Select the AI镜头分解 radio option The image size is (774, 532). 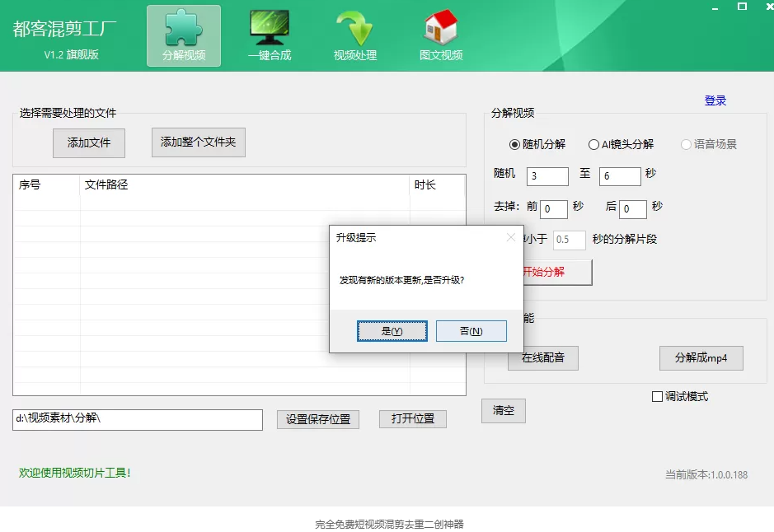tap(621, 144)
